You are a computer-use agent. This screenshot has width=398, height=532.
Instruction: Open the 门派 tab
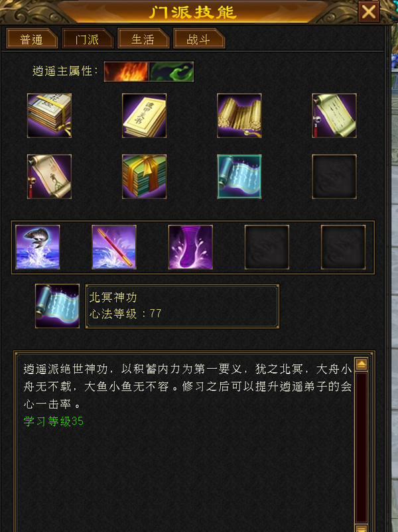coord(88,39)
